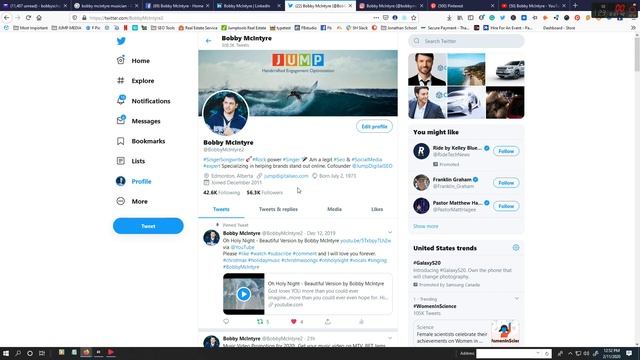
Task: Close the current Twitter tab
Action: click(350, 6)
